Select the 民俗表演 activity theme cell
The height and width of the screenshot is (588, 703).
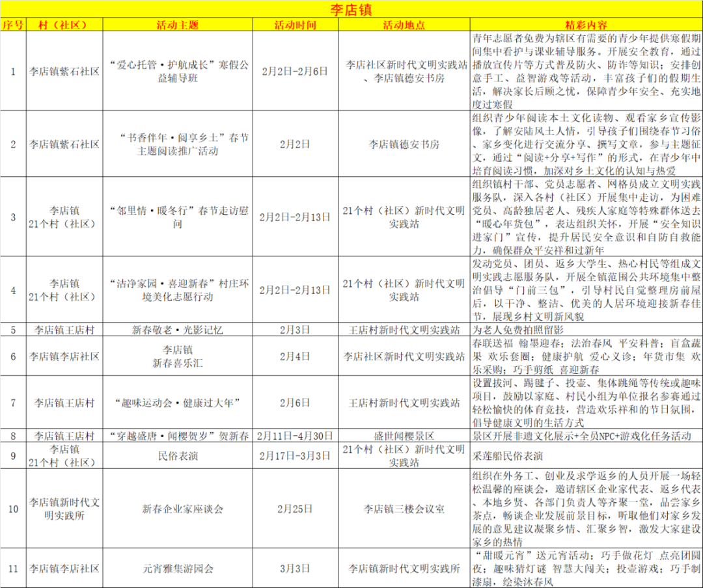pyautogui.click(x=176, y=456)
